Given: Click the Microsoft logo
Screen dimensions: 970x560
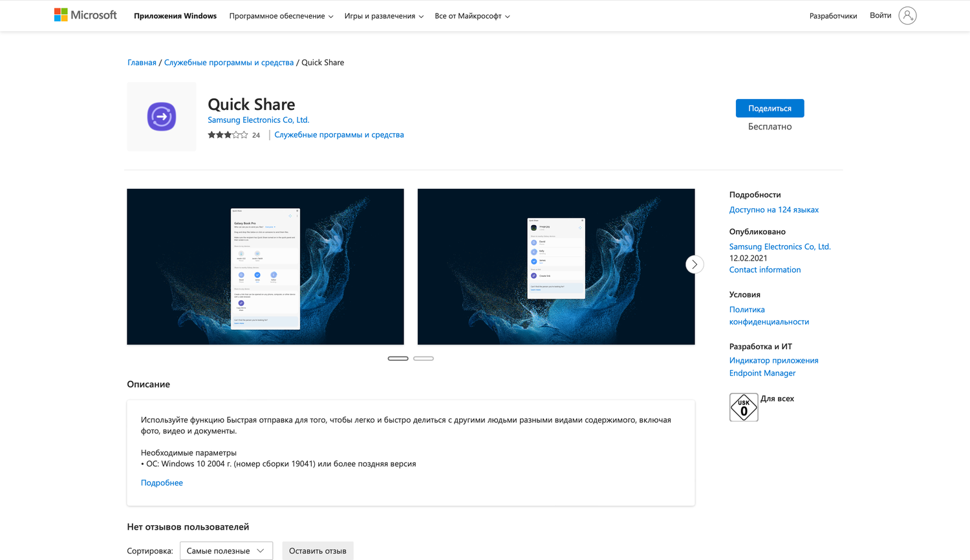Looking at the screenshot, I should (85, 15).
